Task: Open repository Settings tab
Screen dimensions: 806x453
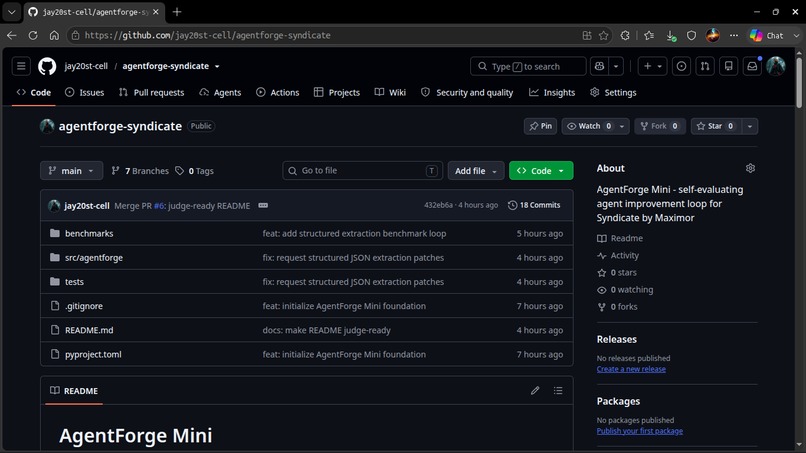Action: (613, 93)
